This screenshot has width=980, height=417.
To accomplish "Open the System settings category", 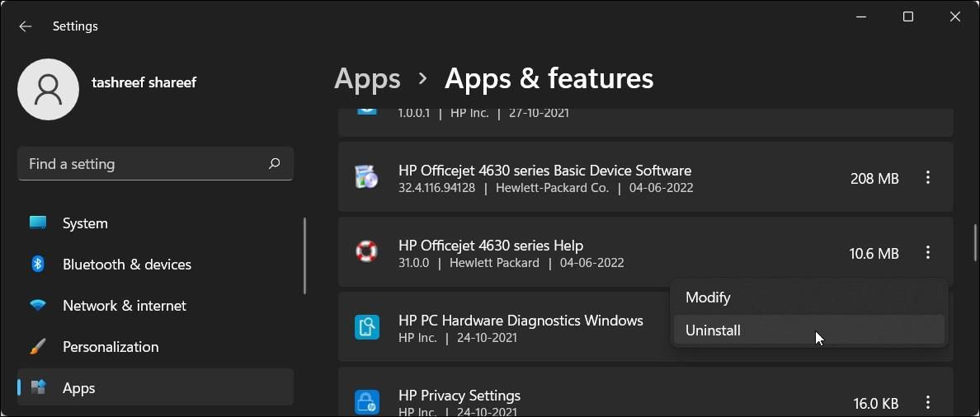I will click(x=85, y=223).
